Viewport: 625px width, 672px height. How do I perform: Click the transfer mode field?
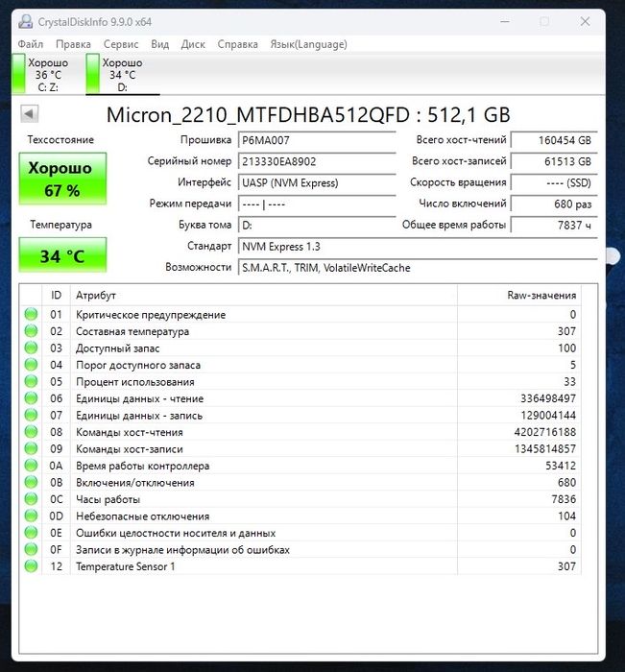coord(317,204)
